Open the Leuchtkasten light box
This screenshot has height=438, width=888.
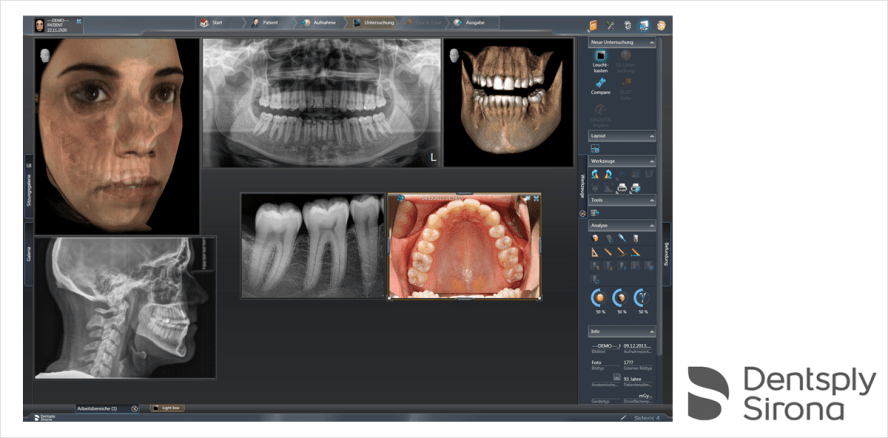pyautogui.click(x=600, y=58)
